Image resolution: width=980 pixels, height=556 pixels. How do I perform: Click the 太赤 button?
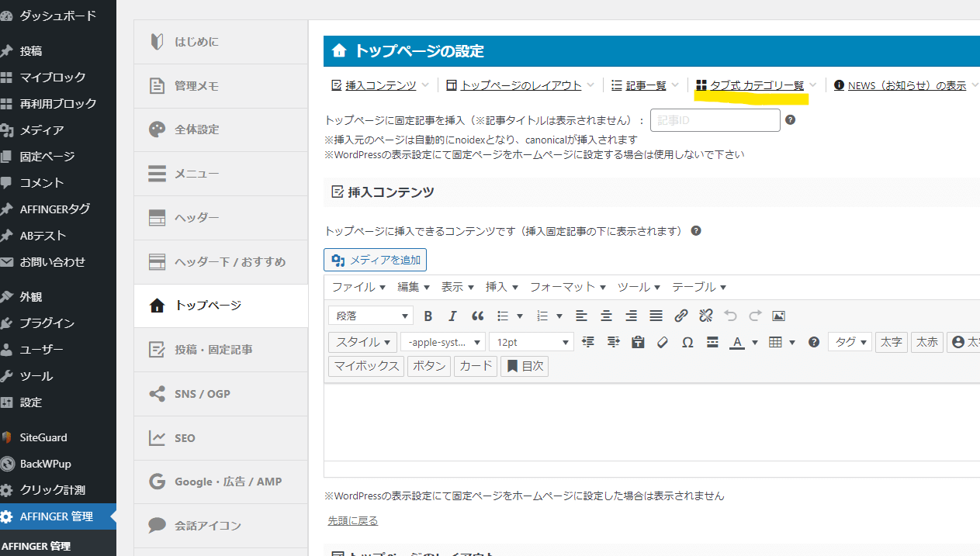coord(926,342)
